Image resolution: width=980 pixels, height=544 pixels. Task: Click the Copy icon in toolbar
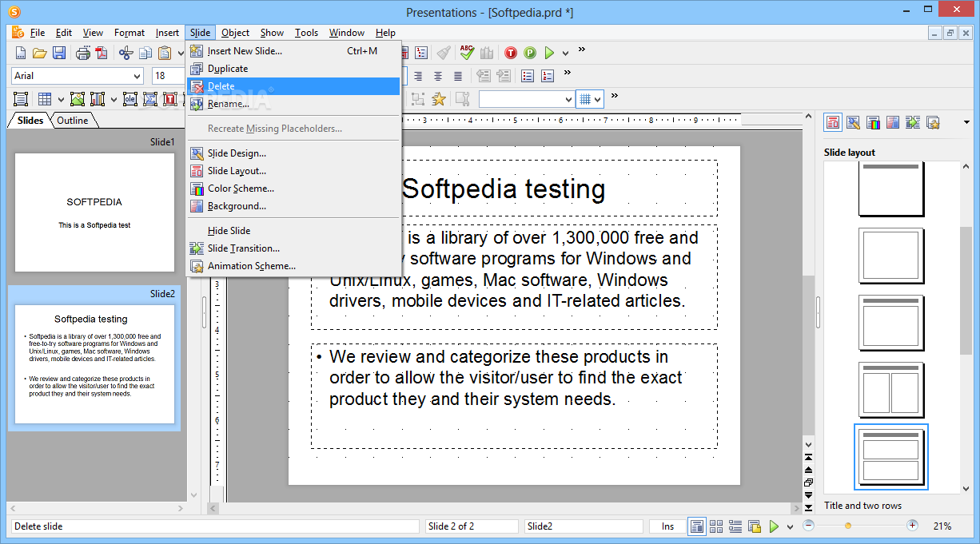(x=145, y=53)
